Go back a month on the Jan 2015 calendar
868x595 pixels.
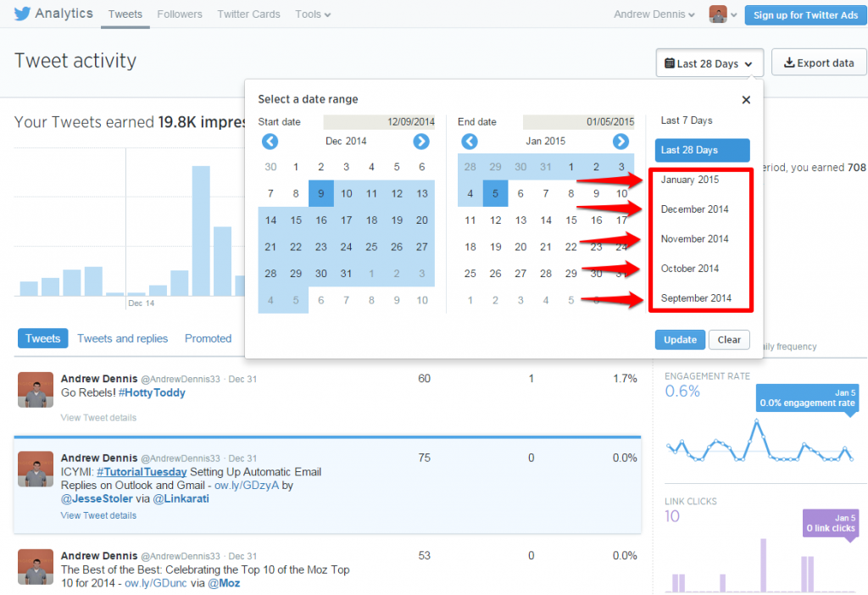(x=469, y=142)
